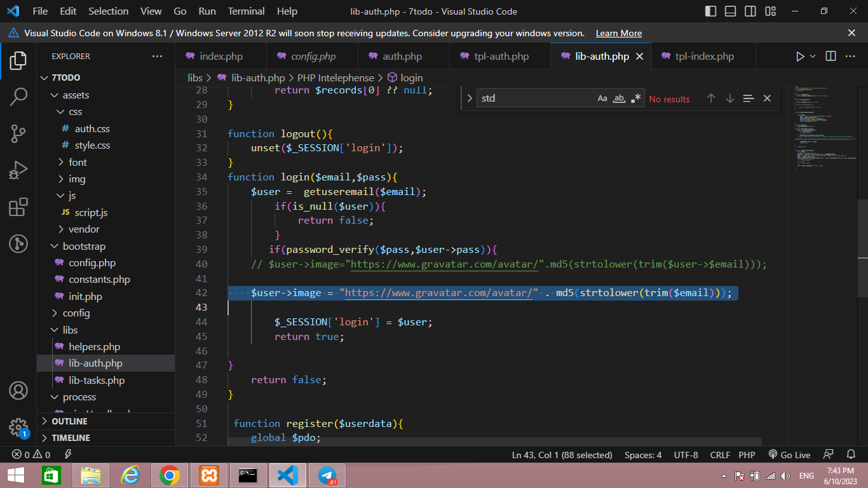This screenshot has height=488, width=868.
Task: Close the lib-auth.php tab
Action: point(640,57)
